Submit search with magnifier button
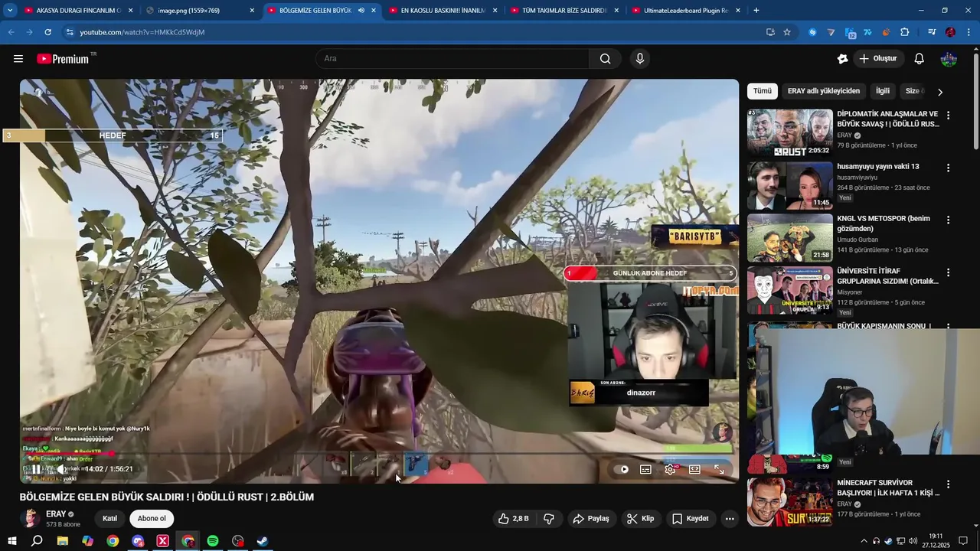The image size is (980, 551). (606, 59)
